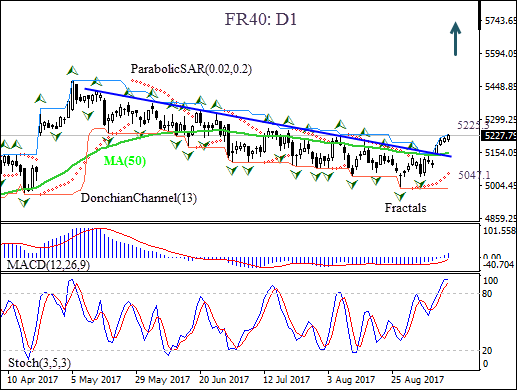Click the 5299.25 price axis value
The height and width of the screenshot is (390, 517).
coord(501,119)
